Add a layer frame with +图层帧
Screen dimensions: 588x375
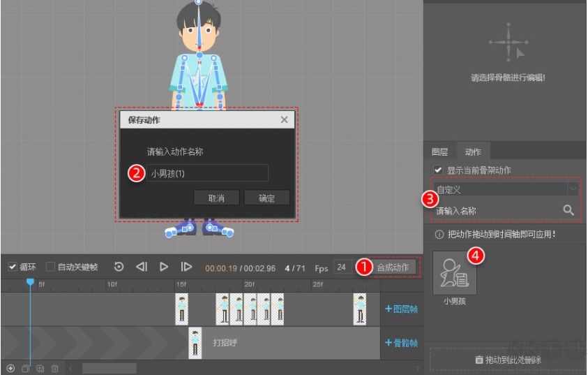pos(401,309)
